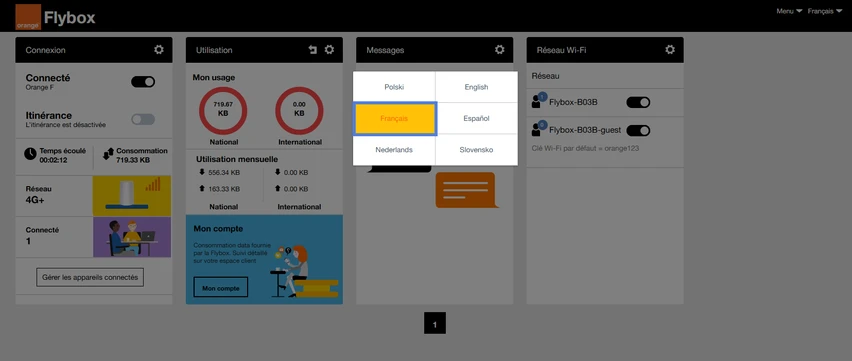
Task: Select English in the language list
Action: [x=477, y=87]
